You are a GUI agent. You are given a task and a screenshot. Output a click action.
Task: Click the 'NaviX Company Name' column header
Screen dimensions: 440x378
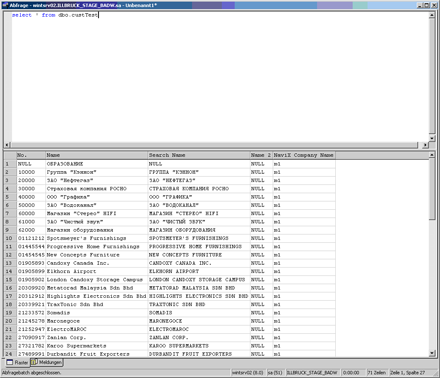[304, 155]
